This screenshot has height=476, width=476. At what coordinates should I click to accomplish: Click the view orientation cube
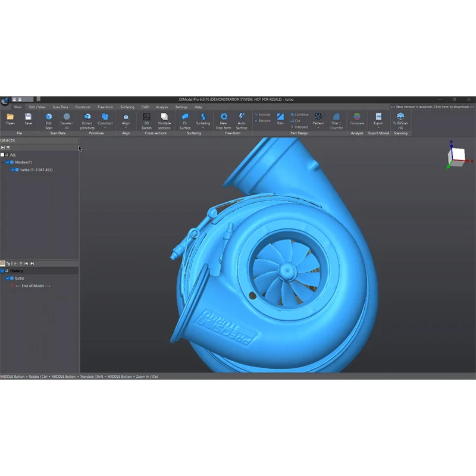457,157
